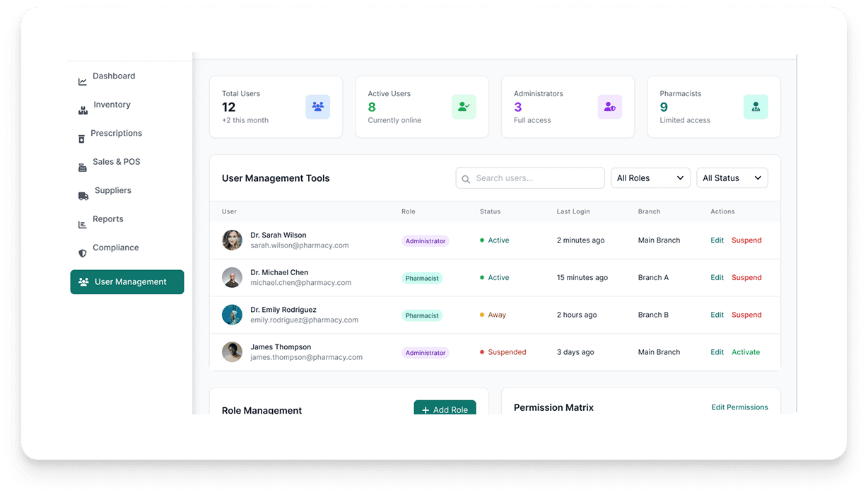Open Edit Permissions in Permission Matrix
This screenshot has width=868, height=495.
coord(739,407)
